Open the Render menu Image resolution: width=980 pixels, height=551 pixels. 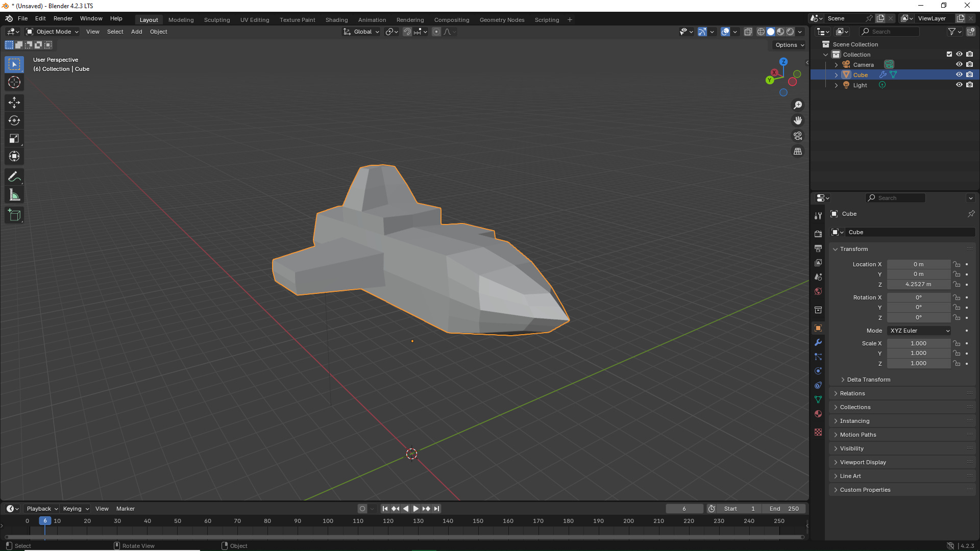63,18
